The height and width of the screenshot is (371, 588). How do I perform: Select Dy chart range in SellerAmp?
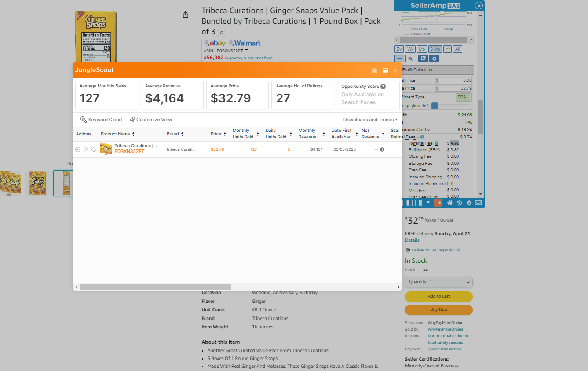tap(399, 49)
